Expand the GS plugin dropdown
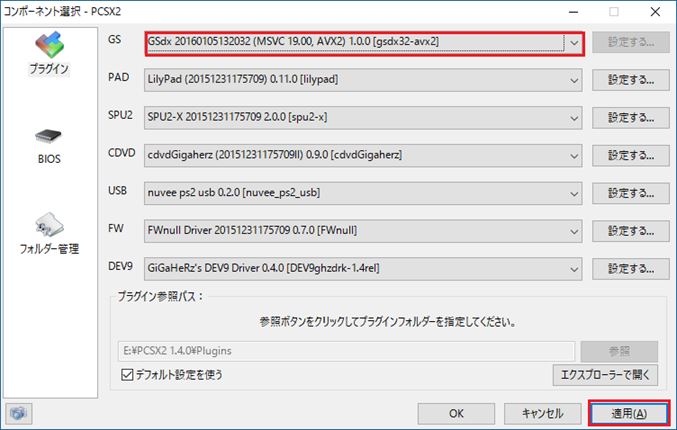 click(x=364, y=43)
